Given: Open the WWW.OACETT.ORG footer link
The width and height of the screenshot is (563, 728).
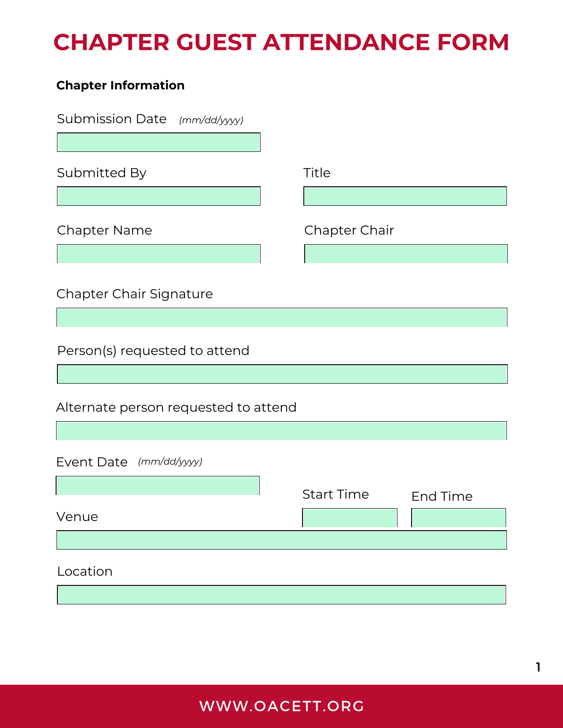Looking at the screenshot, I should (282, 706).
